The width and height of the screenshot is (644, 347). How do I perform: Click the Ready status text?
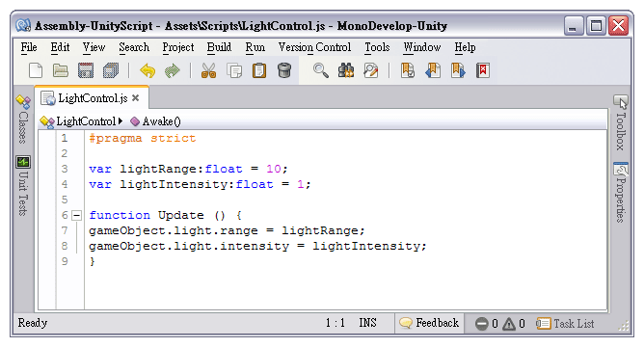tap(33, 323)
